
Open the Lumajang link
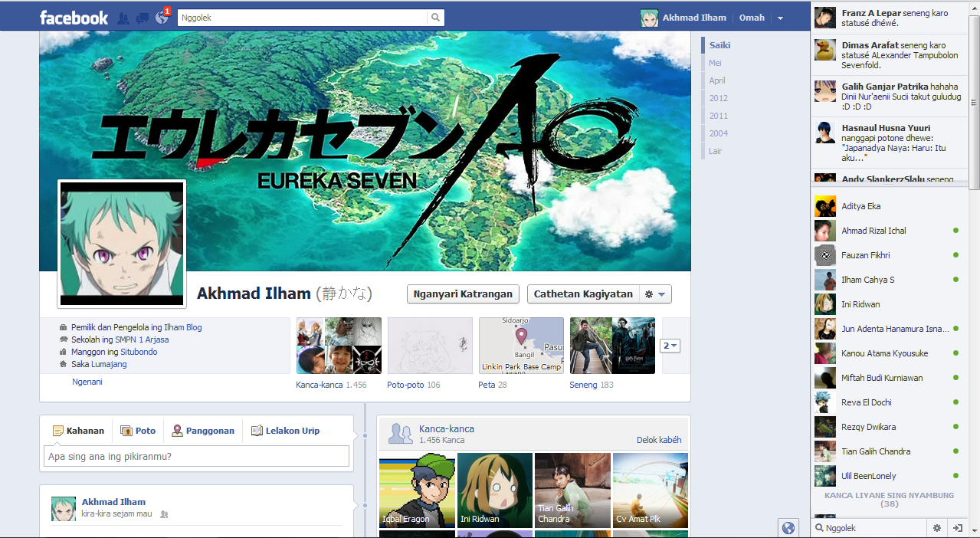click(109, 364)
